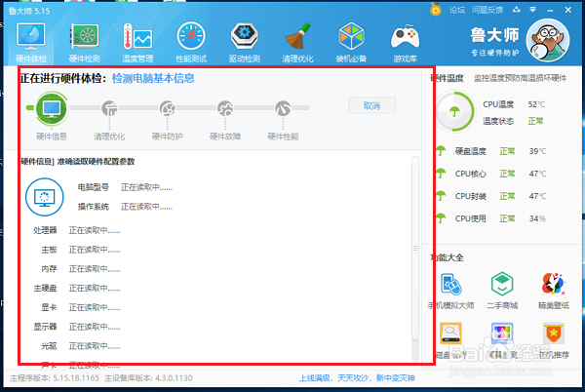Click the 主板 row label
Viewport: 585px width, 392px height.
coord(49,250)
